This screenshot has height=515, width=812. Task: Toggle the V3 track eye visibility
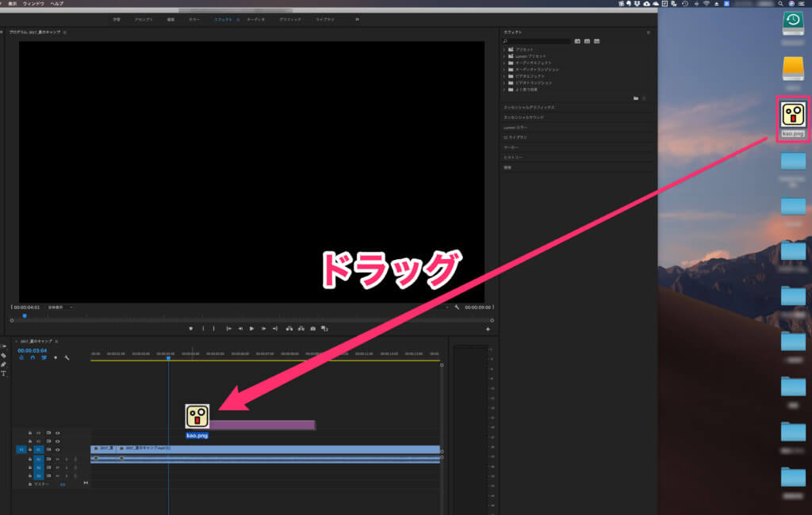click(x=57, y=433)
